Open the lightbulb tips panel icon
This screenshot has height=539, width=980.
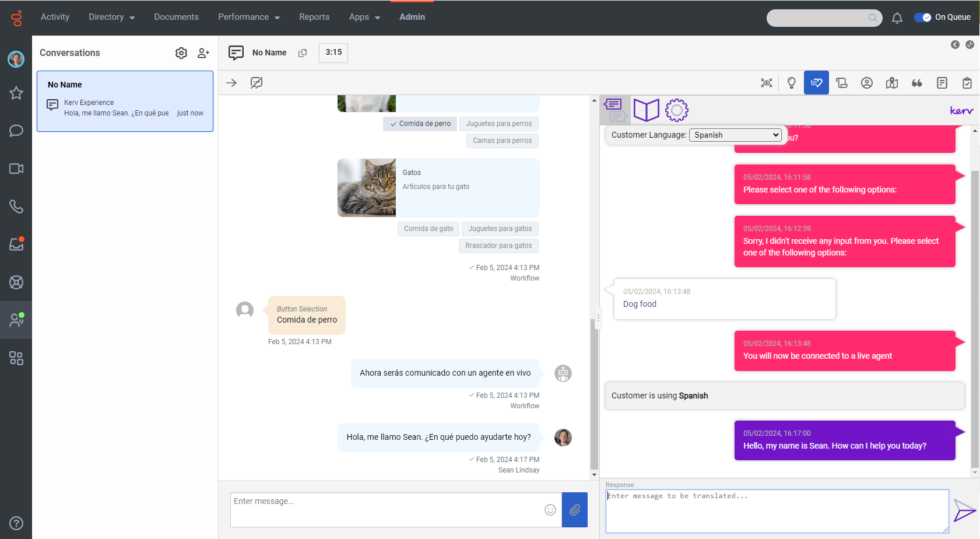[791, 83]
